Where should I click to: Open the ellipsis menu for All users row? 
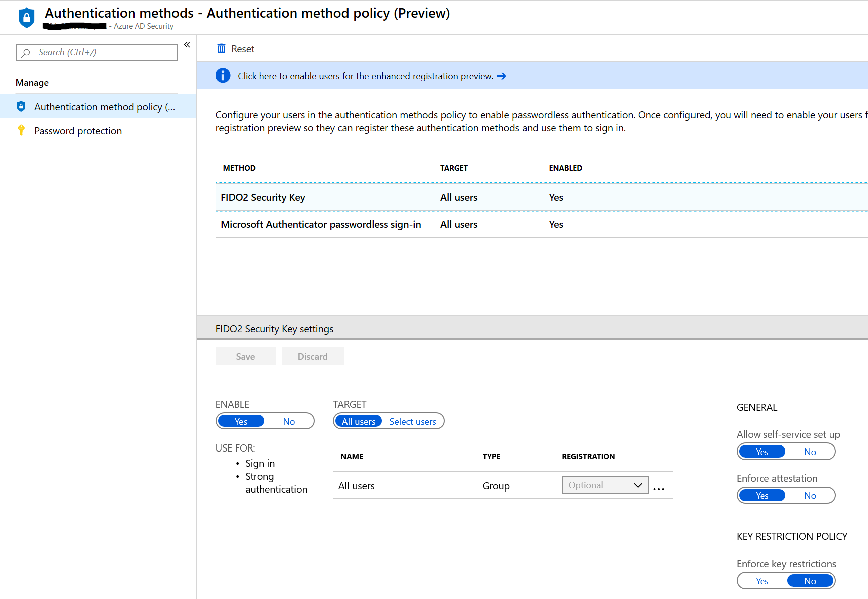pos(659,487)
